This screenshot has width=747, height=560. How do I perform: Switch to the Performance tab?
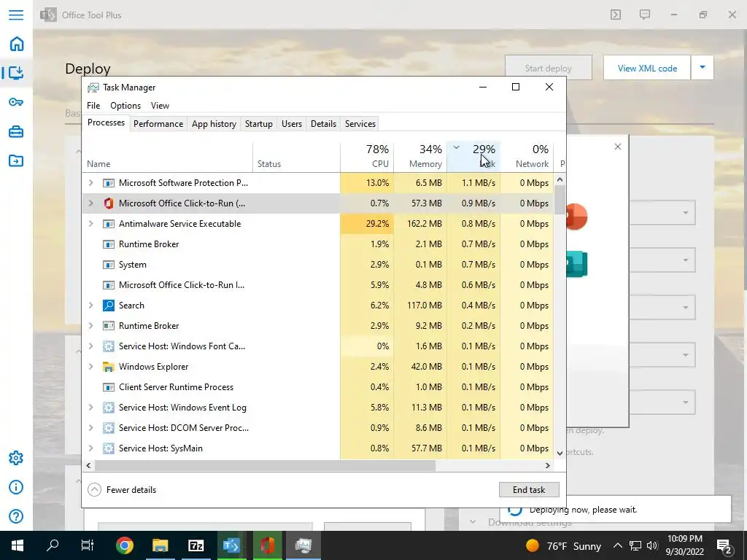click(x=158, y=124)
